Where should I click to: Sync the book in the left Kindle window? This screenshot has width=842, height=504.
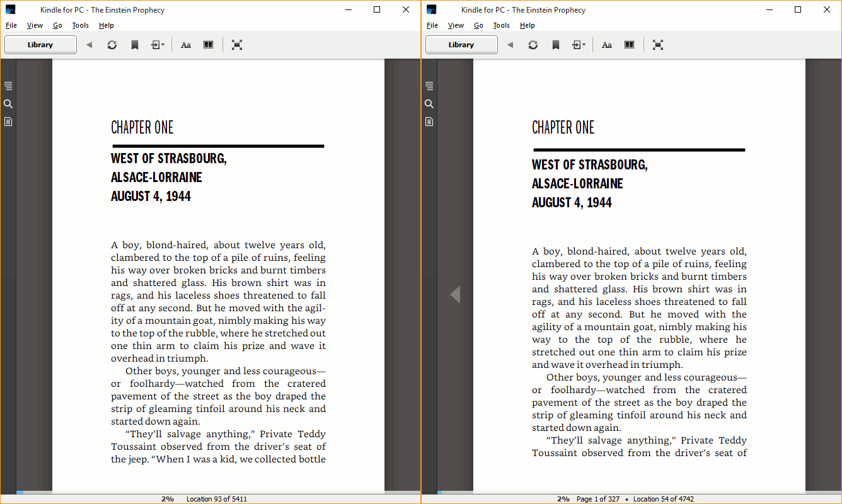(112, 45)
